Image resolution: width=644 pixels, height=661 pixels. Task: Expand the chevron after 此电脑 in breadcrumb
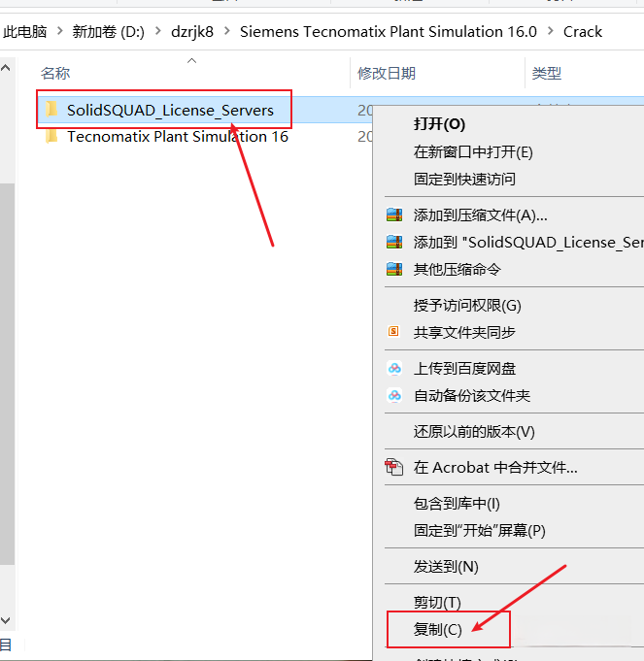point(60,31)
